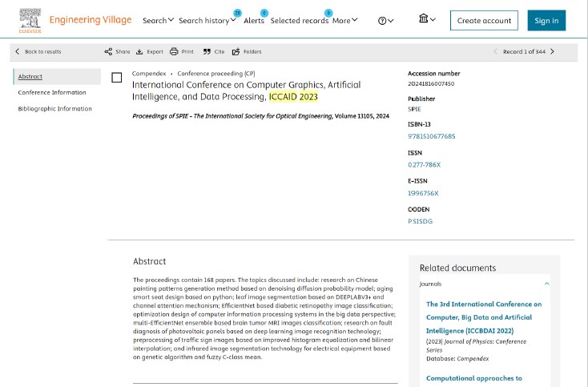Click the Sign in button
Image resolution: width=588 pixels, height=387 pixels.
click(x=546, y=21)
